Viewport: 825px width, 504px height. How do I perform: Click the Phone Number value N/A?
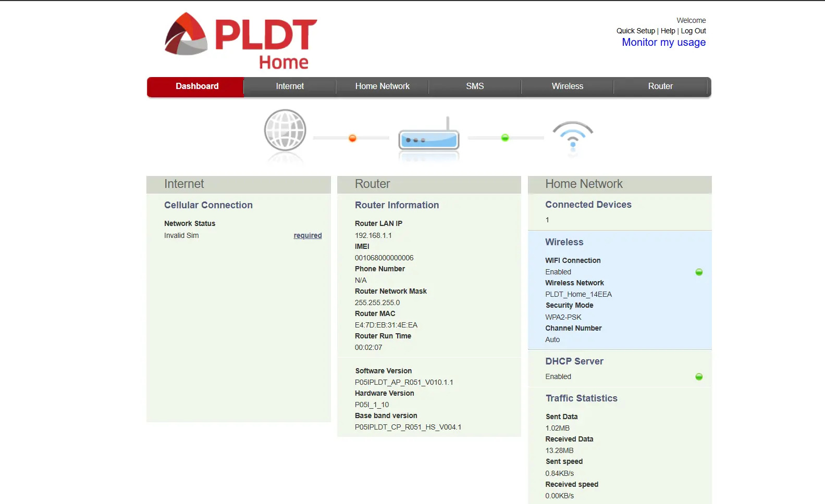[x=361, y=280]
